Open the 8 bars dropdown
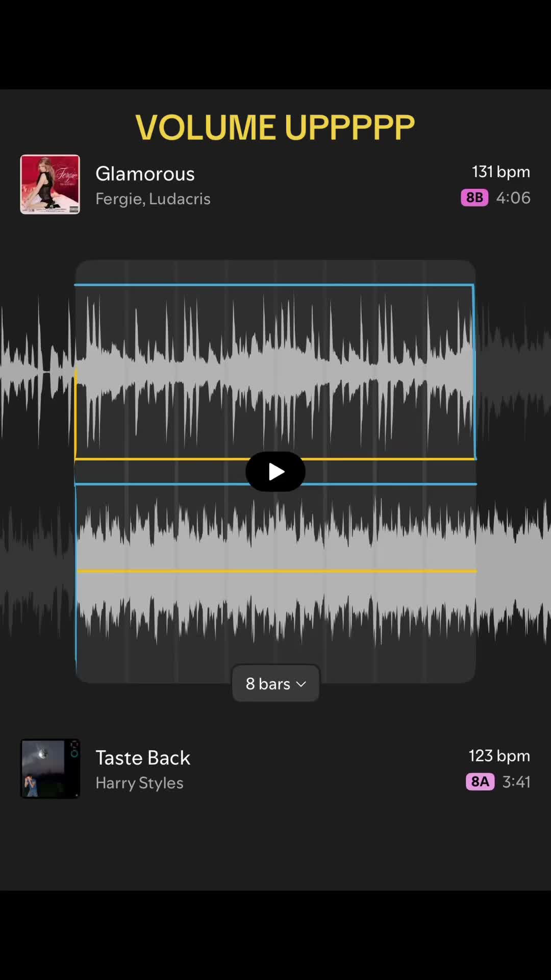The height and width of the screenshot is (980, 551). [275, 683]
